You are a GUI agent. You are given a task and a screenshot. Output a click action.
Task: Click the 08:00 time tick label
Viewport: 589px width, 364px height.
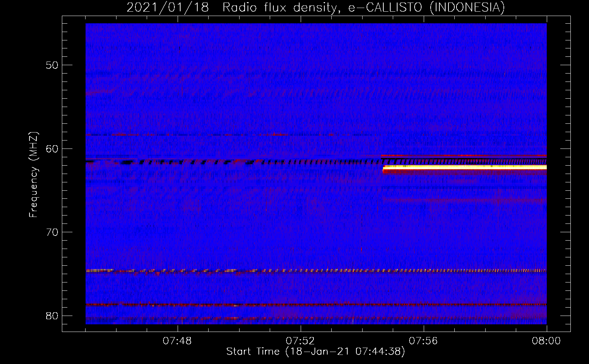546,341
